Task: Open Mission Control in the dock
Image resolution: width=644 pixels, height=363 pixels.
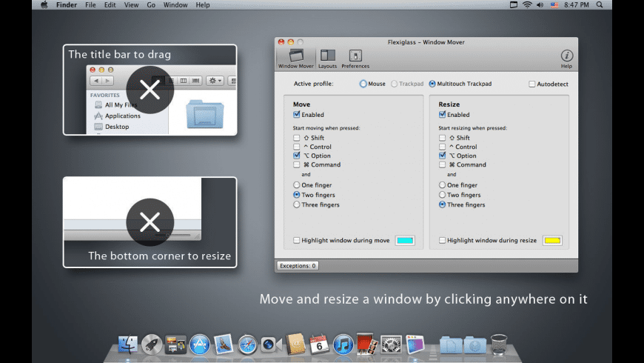Action: (x=175, y=344)
